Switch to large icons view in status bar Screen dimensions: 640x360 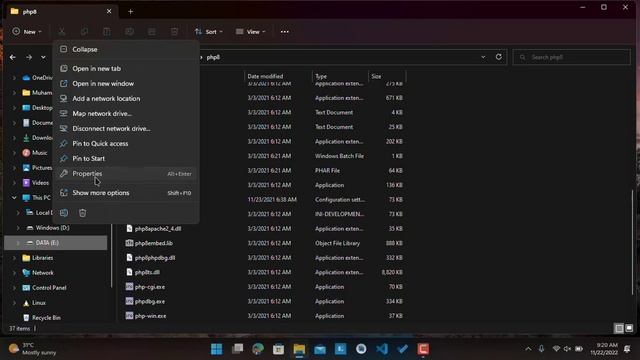(629, 328)
